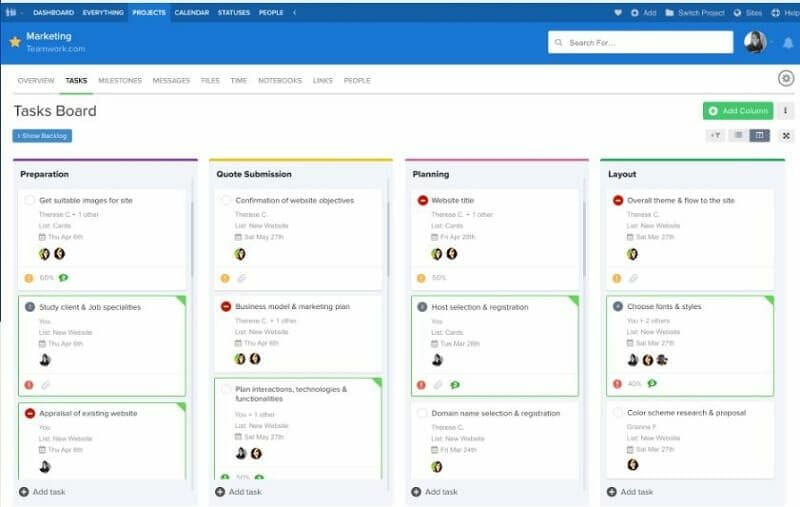Image resolution: width=800 pixels, height=507 pixels.
Task: Switch to list view icon
Action: [x=738, y=135]
